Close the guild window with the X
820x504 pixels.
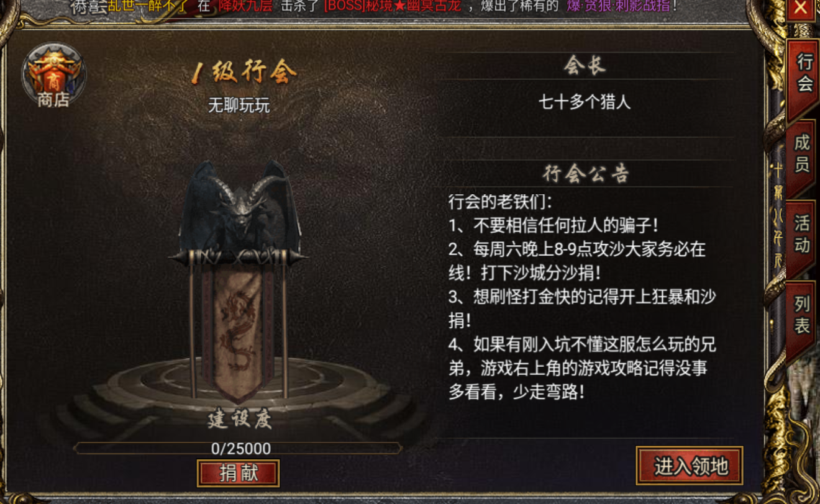click(801, 9)
